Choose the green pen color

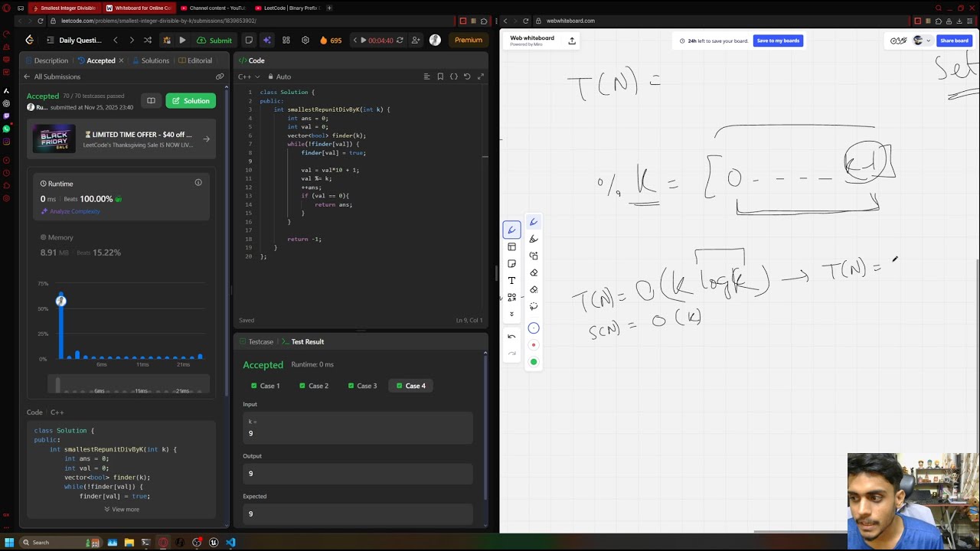coord(534,362)
